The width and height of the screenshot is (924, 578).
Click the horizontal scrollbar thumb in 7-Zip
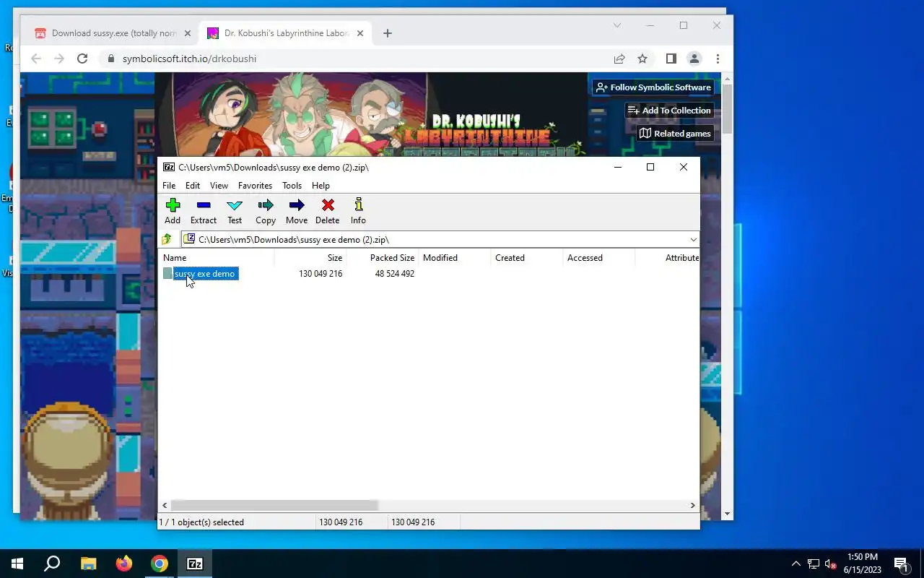pos(274,506)
